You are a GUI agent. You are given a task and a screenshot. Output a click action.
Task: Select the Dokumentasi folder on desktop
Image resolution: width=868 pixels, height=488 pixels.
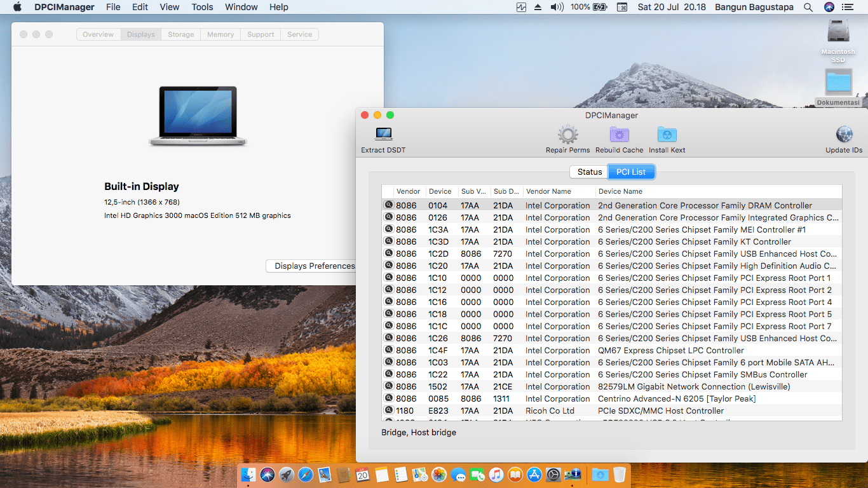[x=839, y=83]
